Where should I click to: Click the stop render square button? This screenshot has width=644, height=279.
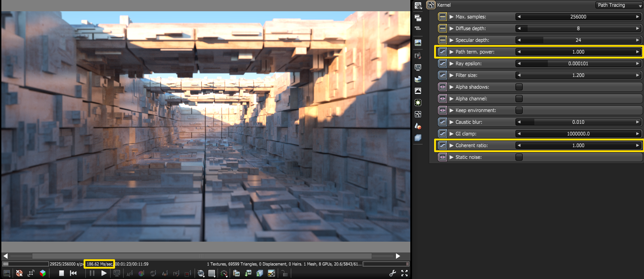point(62,273)
